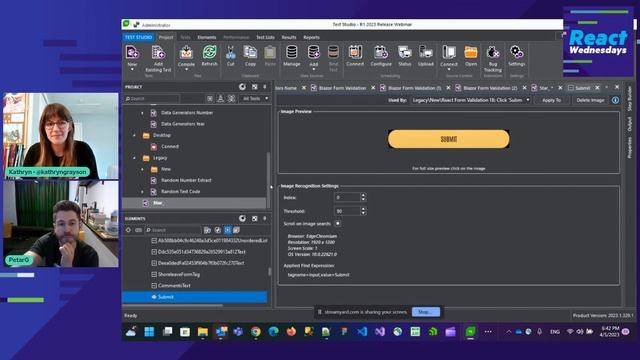Click the Project panel search field
640x360 pixels.
click(152, 98)
